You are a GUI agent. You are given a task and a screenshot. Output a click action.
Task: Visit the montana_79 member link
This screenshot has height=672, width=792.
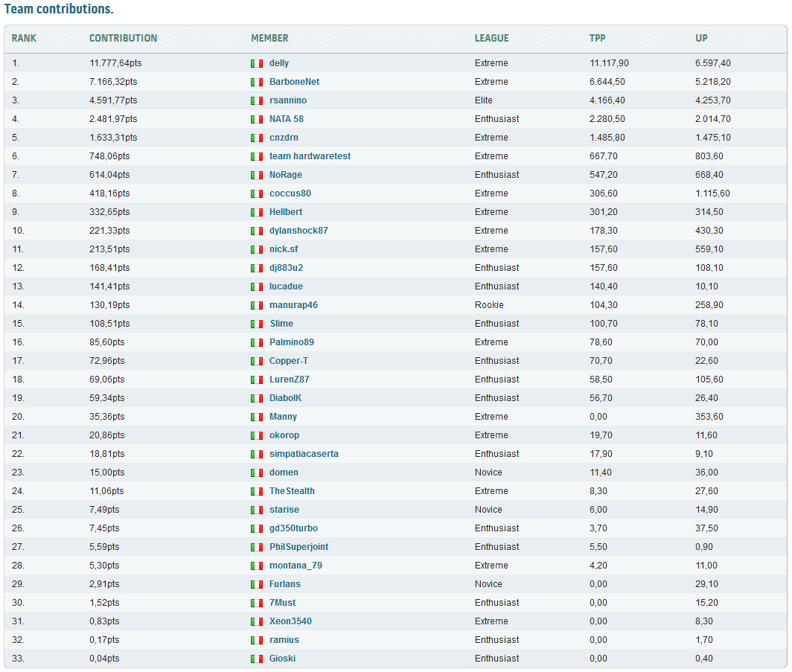296,565
